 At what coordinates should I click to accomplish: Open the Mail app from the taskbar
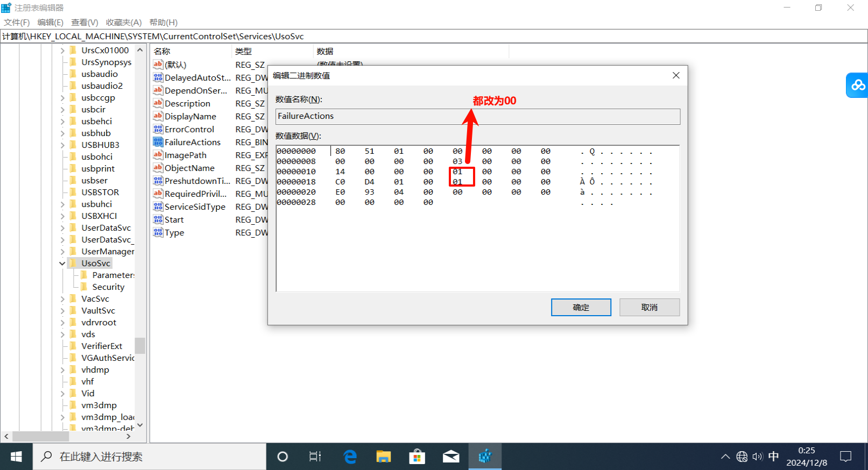pyautogui.click(x=451, y=457)
